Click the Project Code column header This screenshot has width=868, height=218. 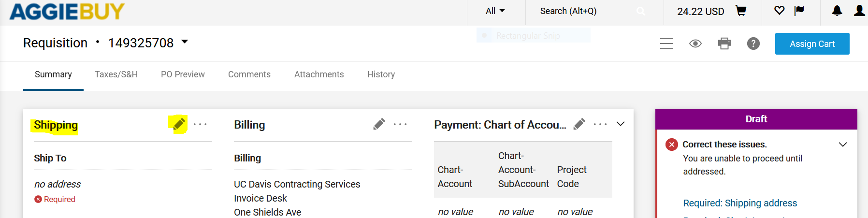click(572, 177)
